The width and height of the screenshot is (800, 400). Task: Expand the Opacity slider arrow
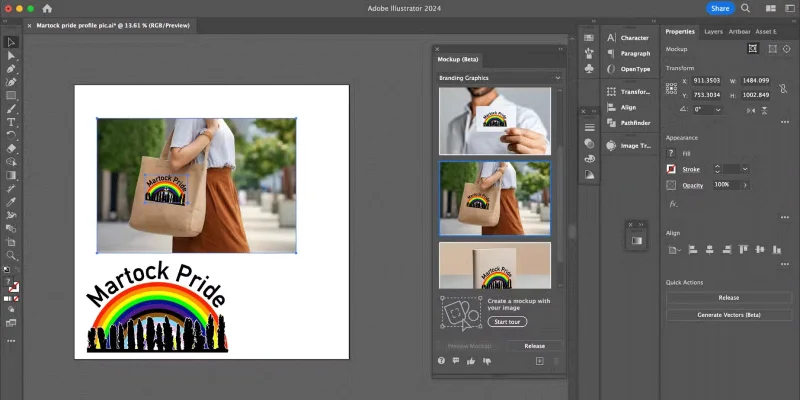[x=745, y=185]
